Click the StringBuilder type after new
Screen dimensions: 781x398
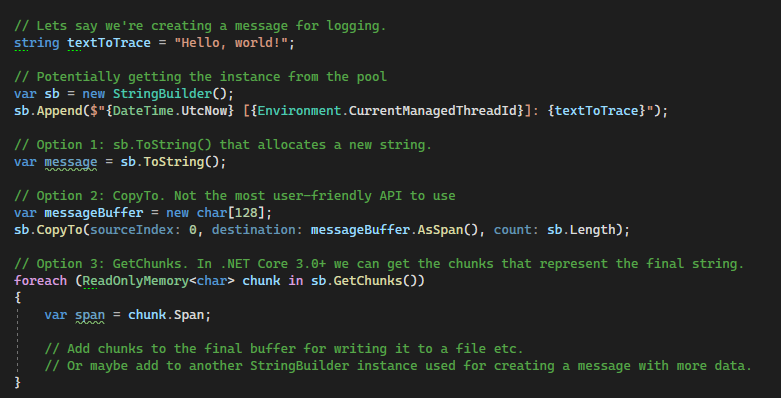tap(162, 94)
